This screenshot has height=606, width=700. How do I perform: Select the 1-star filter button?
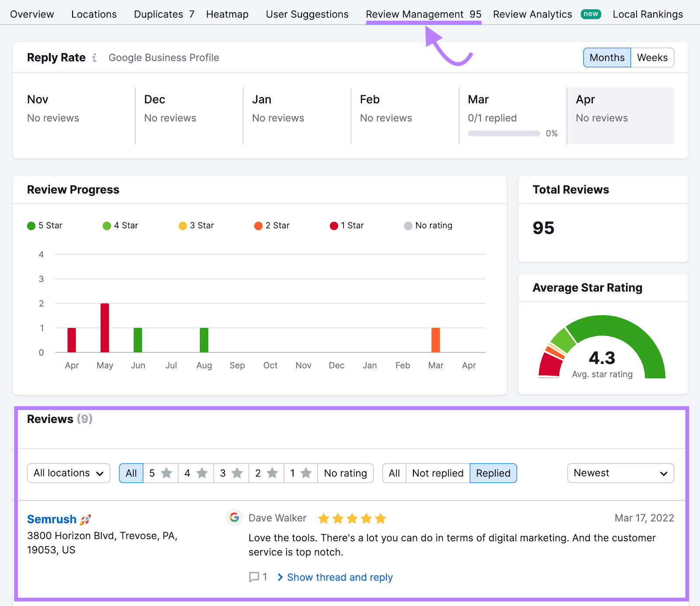[301, 473]
